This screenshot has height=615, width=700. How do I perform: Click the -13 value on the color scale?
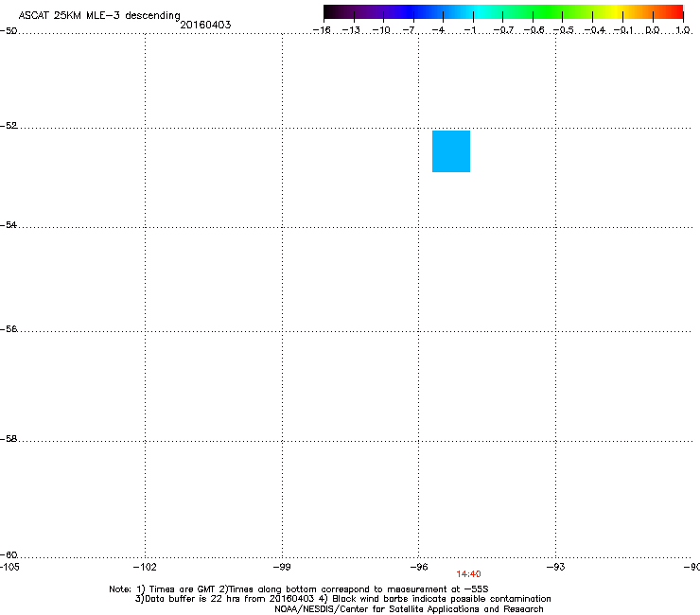coord(351,30)
